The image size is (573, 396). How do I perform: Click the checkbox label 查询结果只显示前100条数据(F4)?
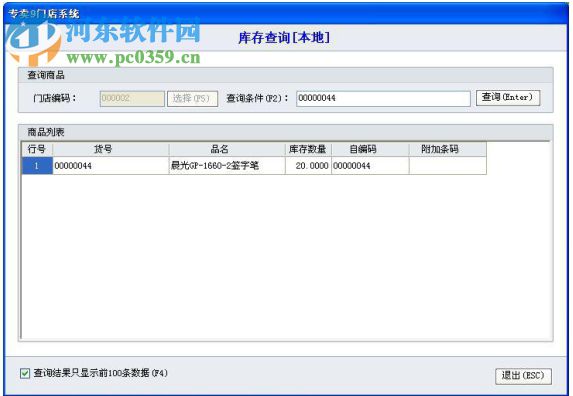(x=100, y=373)
